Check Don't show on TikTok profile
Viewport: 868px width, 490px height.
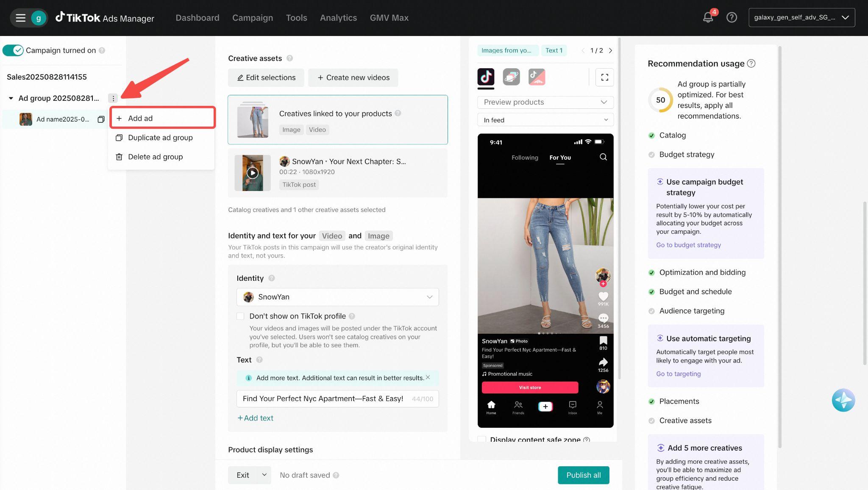240,316
